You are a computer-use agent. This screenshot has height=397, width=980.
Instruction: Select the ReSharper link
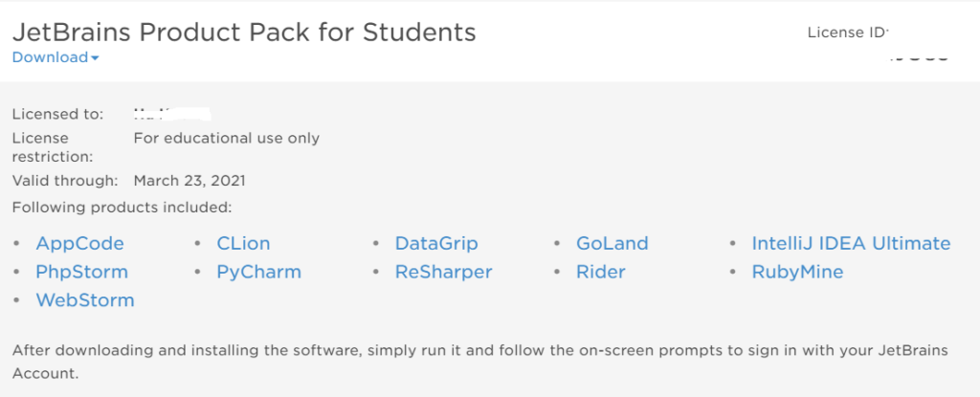pyautogui.click(x=443, y=272)
